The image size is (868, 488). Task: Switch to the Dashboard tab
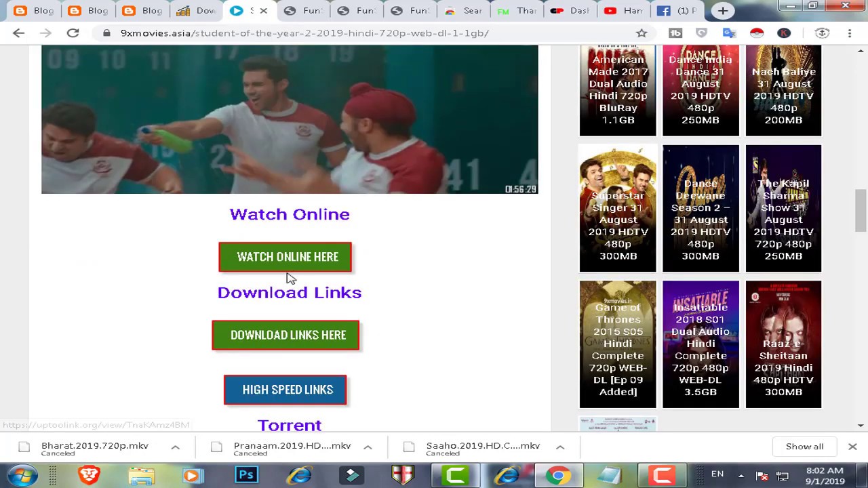click(570, 11)
